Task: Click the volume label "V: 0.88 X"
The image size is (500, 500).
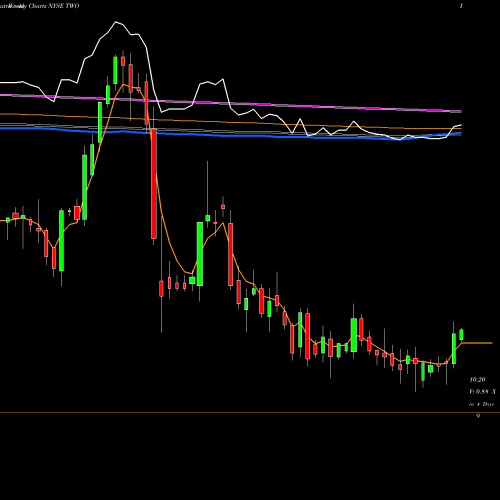Action: tap(482, 392)
